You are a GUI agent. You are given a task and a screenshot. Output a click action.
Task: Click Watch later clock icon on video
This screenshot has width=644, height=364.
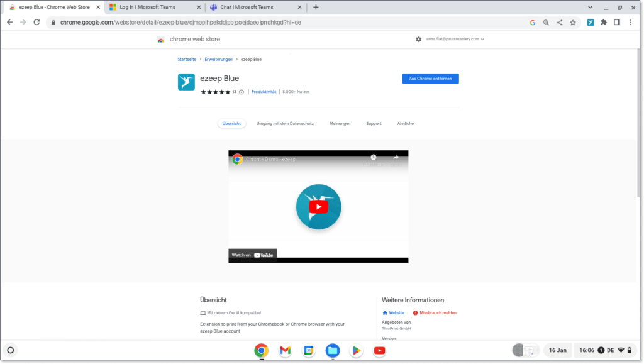pyautogui.click(x=374, y=159)
